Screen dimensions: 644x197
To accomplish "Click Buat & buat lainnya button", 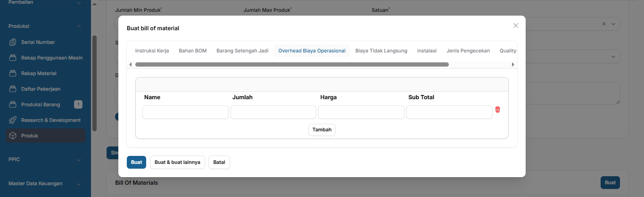I will coord(177,162).
